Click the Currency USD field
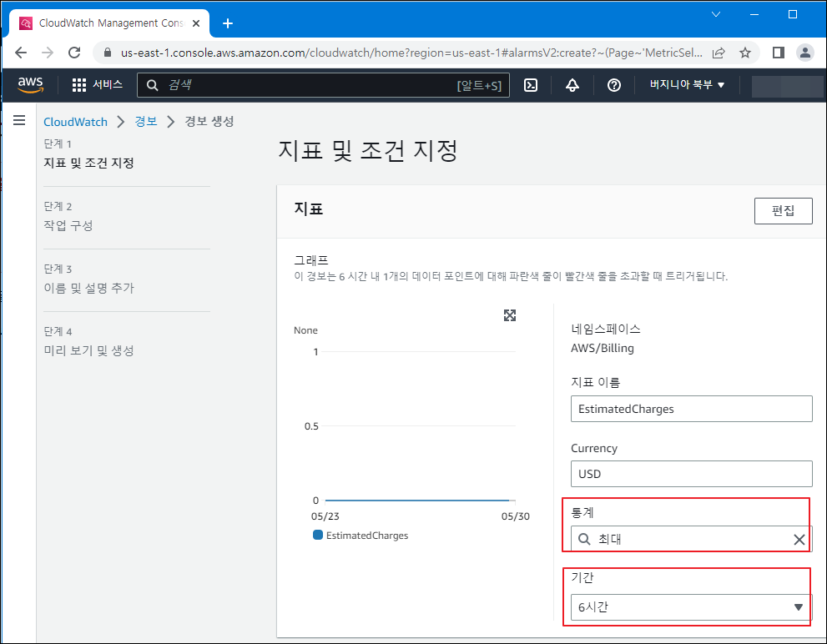Viewport: 827px width, 644px height. (692, 474)
